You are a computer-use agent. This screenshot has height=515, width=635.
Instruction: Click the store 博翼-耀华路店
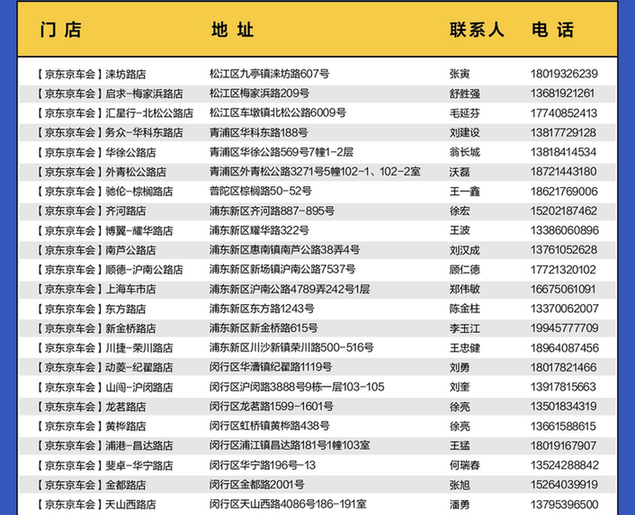pos(139,230)
